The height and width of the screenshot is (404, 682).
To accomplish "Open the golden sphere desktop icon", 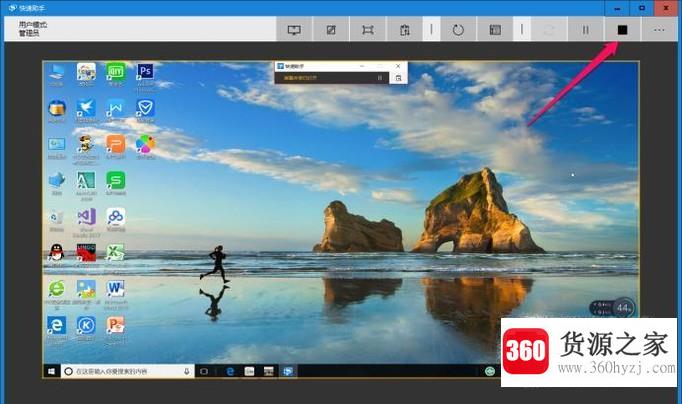I will tap(57, 110).
